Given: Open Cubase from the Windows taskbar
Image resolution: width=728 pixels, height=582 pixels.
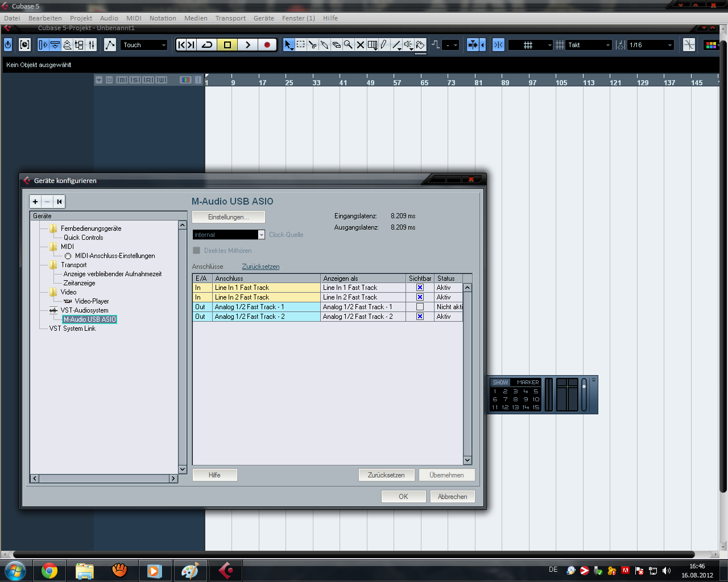Looking at the screenshot, I should click(226, 570).
